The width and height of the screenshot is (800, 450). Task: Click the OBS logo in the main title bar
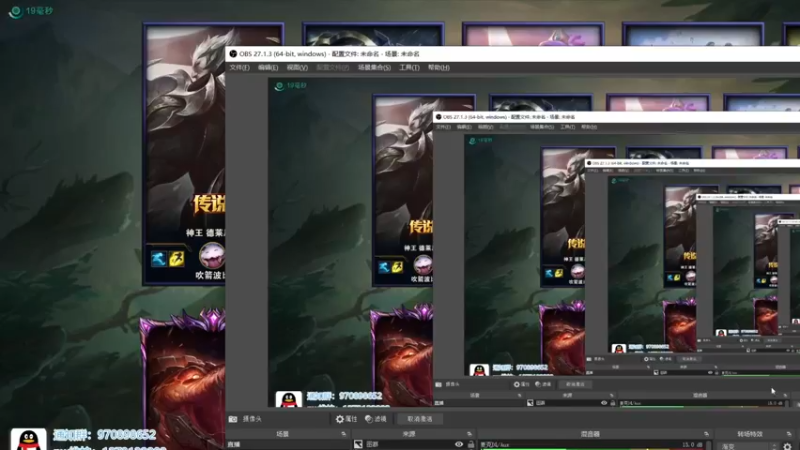click(233, 54)
